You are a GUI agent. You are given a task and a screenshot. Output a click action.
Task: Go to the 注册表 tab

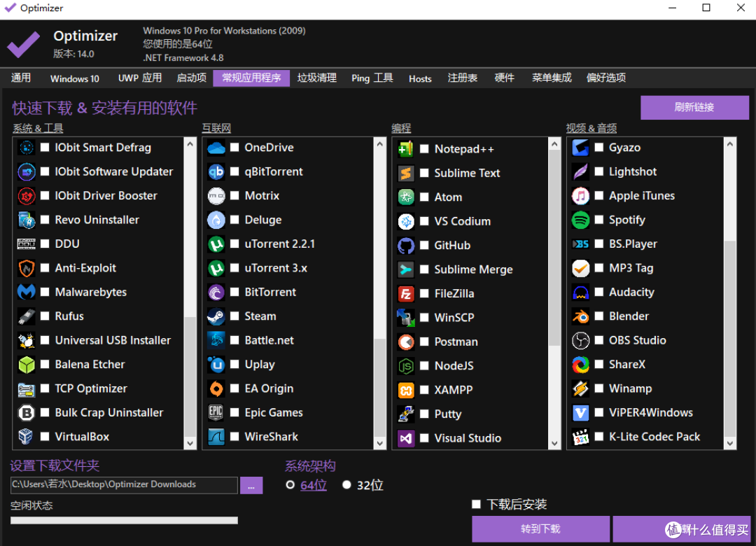tap(463, 78)
